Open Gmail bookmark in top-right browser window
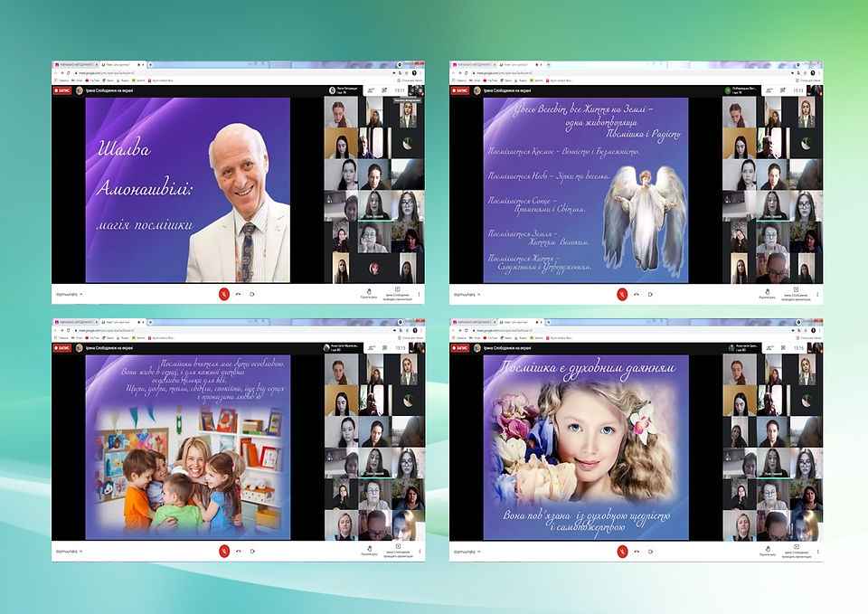The image size is (868, 614). (476, 80)
